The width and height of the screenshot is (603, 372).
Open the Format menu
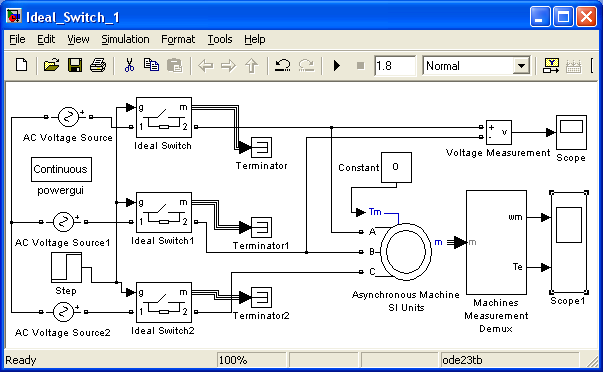tap(178, 39)
